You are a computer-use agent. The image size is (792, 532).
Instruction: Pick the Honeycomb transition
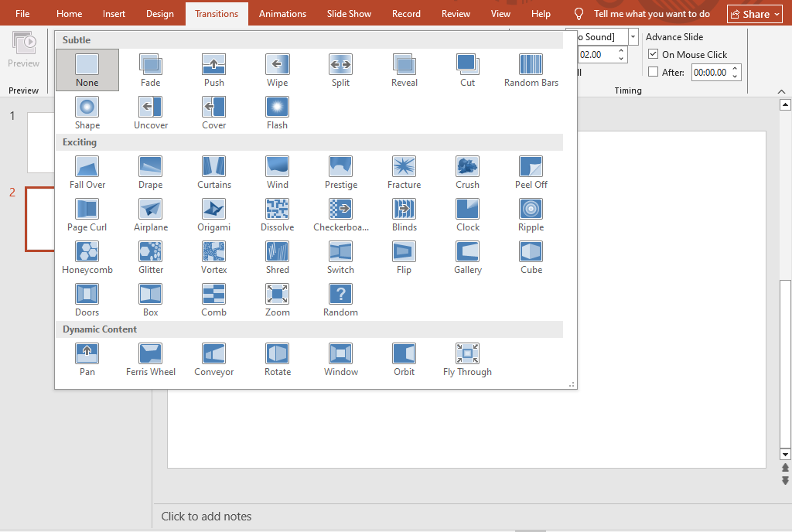(x=87, y=257)
